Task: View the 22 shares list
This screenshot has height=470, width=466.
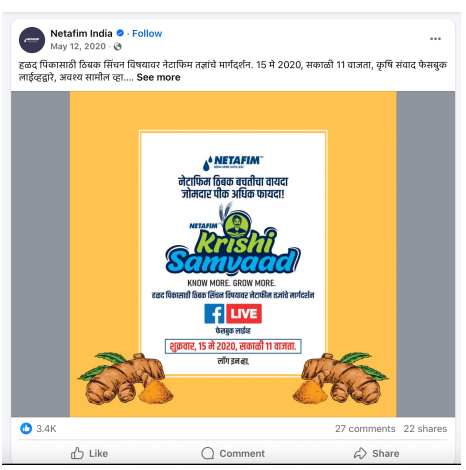Action: pyautogui.click(x=425, y=429)
